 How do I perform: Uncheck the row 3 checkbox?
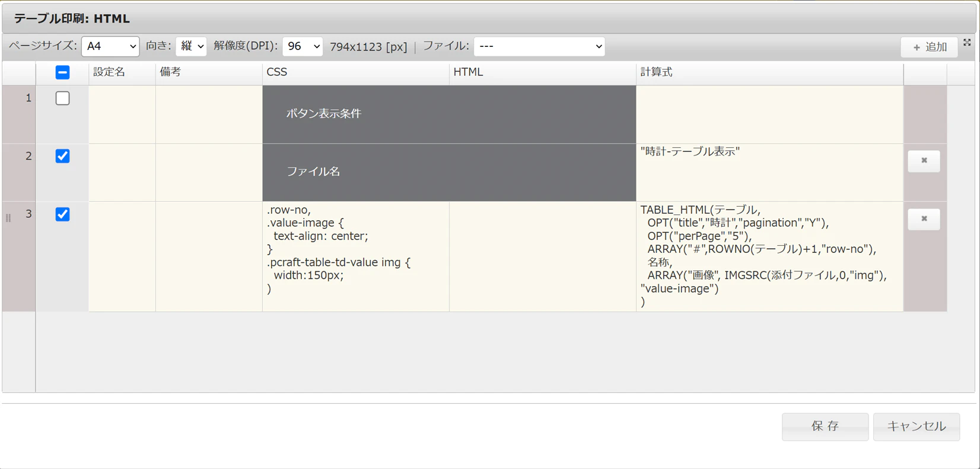point(62,214)
